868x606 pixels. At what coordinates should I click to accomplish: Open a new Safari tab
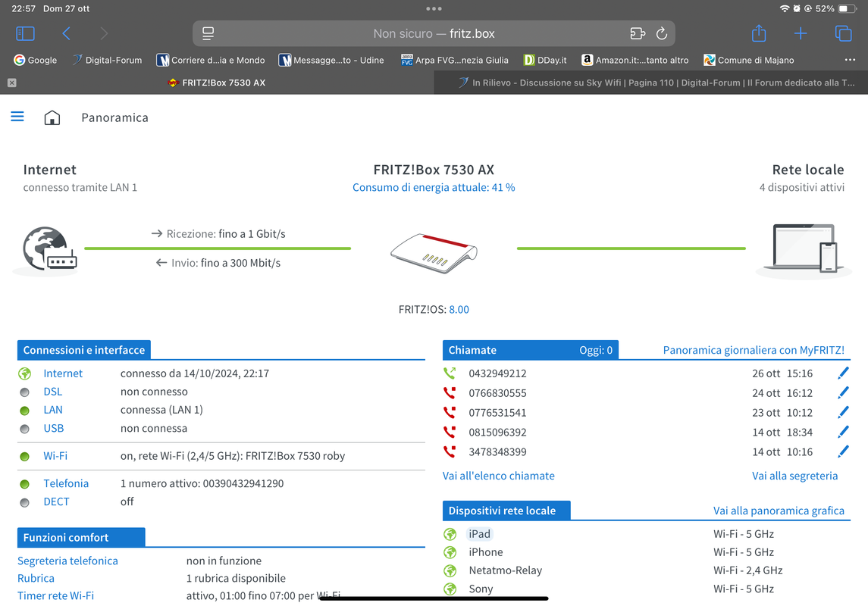point(800,34)
